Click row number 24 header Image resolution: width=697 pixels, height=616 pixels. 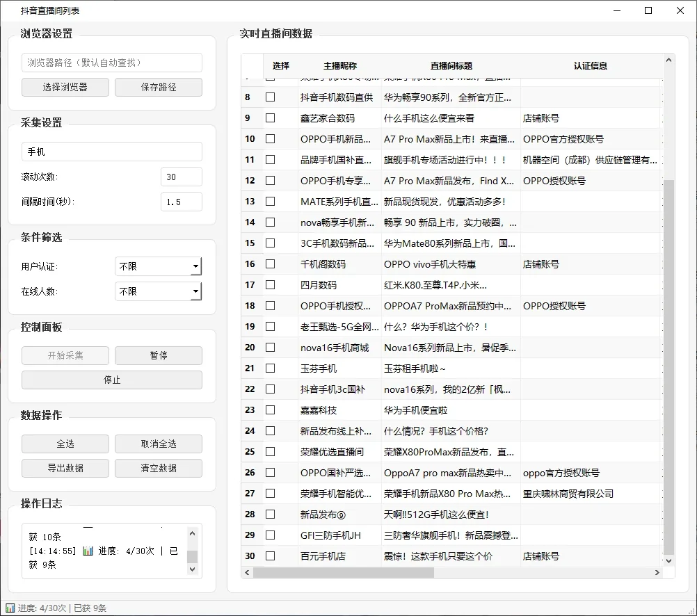tap(253, 430)
